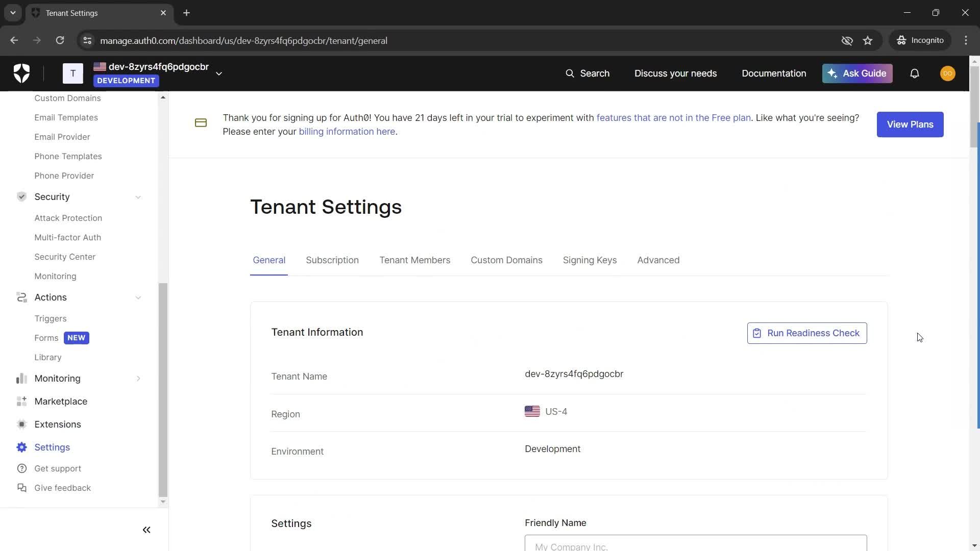
Task: Collapse the Security section chevron
Action: coord(138,197)
